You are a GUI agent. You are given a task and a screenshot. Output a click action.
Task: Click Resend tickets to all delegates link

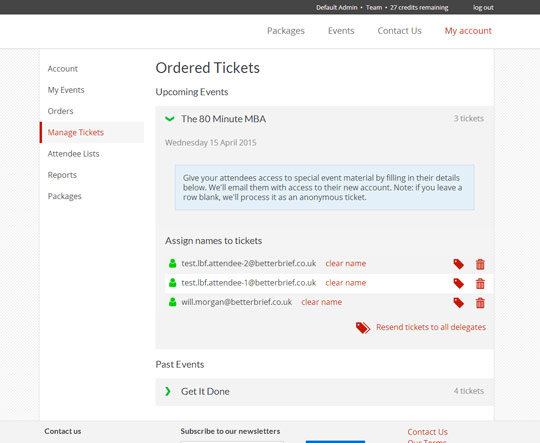tap(431, 327)
